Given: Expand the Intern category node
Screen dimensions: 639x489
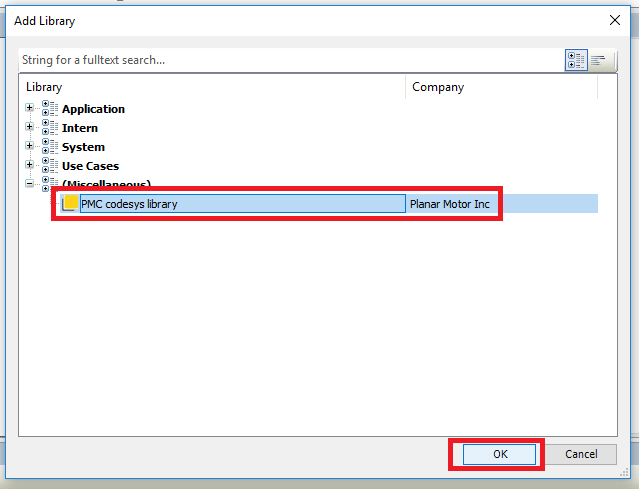Looking at the screenshot, I should 30,127.
